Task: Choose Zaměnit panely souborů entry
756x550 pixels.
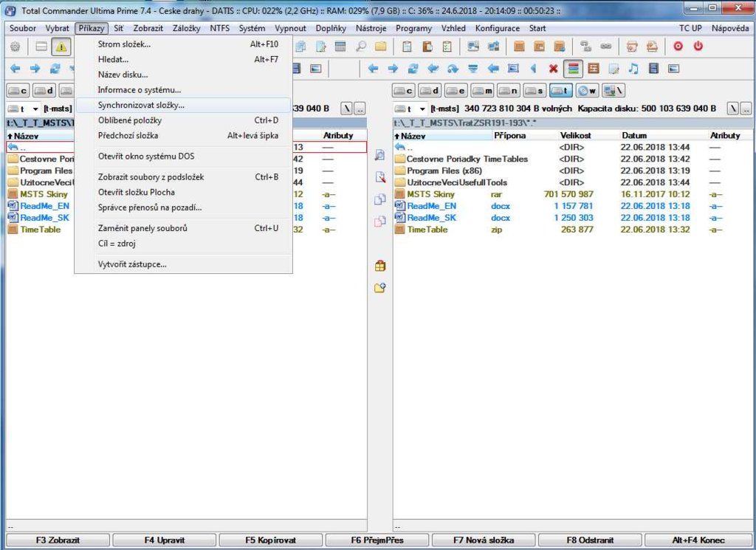Action: tap(184, 228)
